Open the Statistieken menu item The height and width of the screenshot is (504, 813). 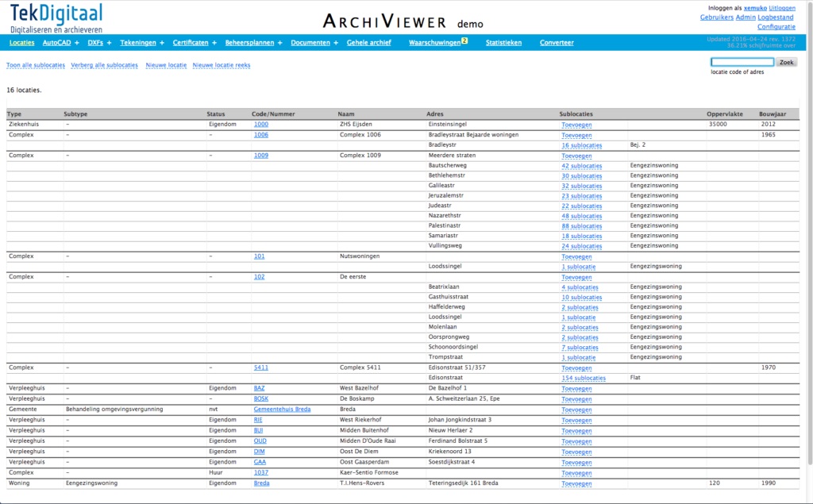coord(503,43)
